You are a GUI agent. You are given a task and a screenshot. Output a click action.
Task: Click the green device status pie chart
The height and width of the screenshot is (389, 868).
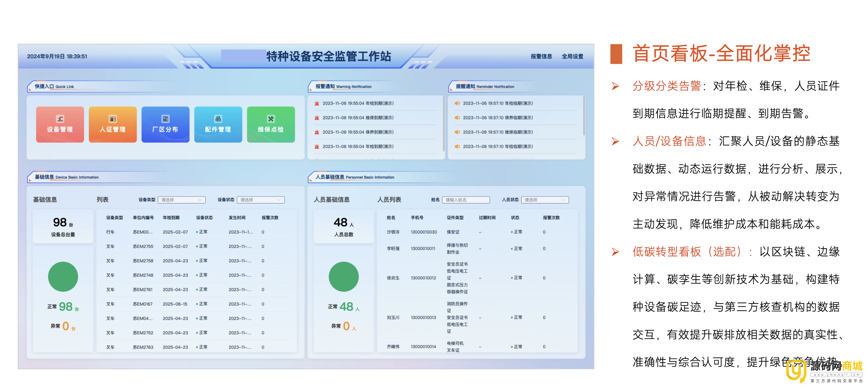(63, 277)
